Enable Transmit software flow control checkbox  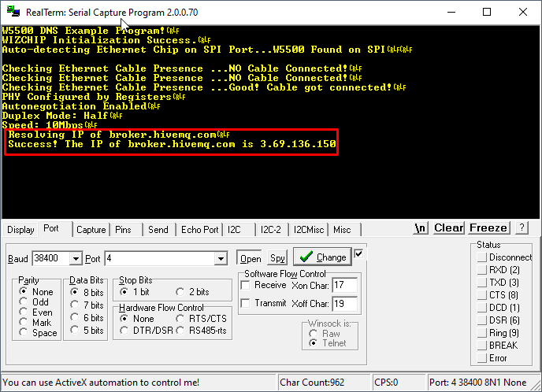click(246, 303)
